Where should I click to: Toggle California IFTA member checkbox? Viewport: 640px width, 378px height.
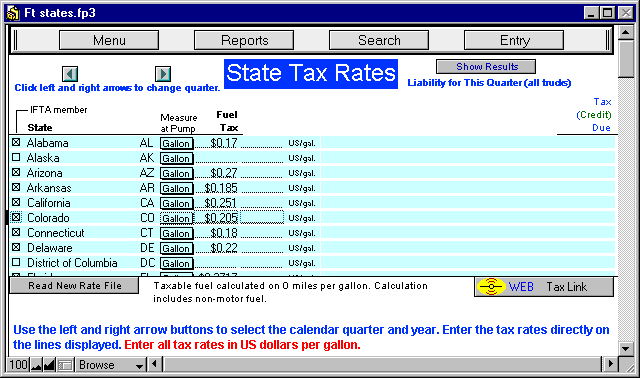[x=16, y=202]
